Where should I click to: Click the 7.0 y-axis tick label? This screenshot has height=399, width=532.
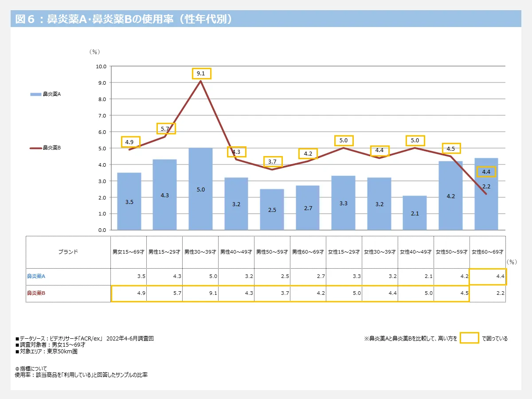[x=102, y=116]
